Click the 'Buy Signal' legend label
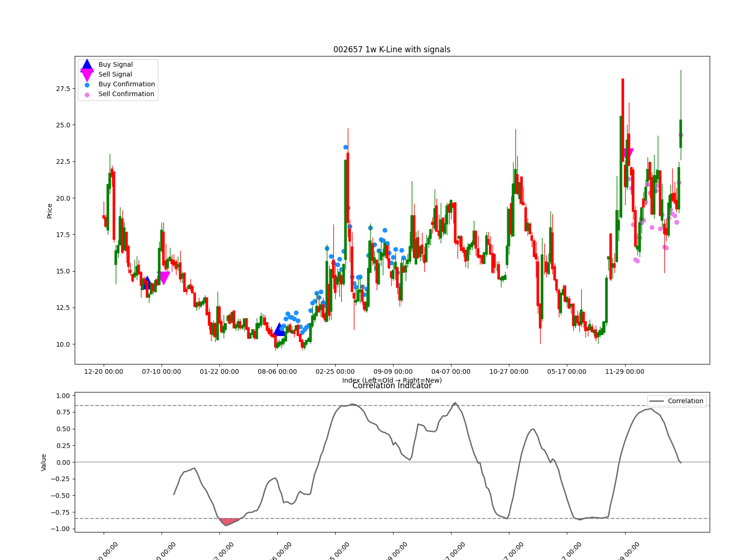The height and width of the screenshot is (560, 747). point(115,64)
